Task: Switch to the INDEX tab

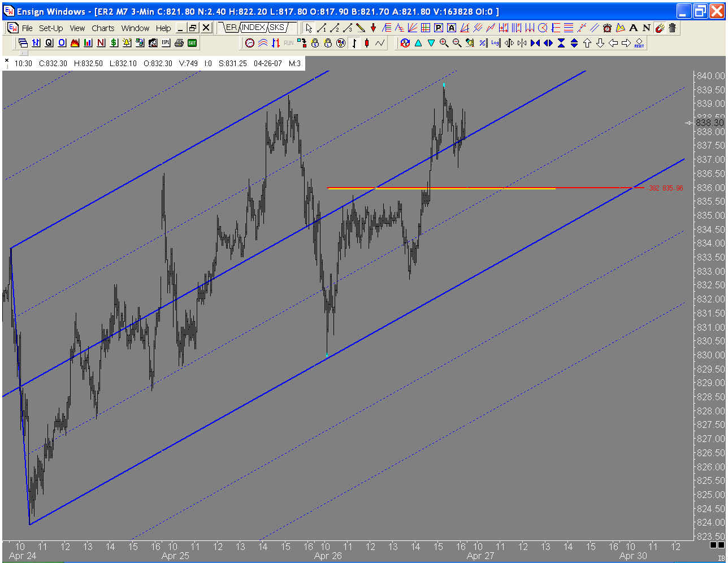Action: [x=253, y=27]
